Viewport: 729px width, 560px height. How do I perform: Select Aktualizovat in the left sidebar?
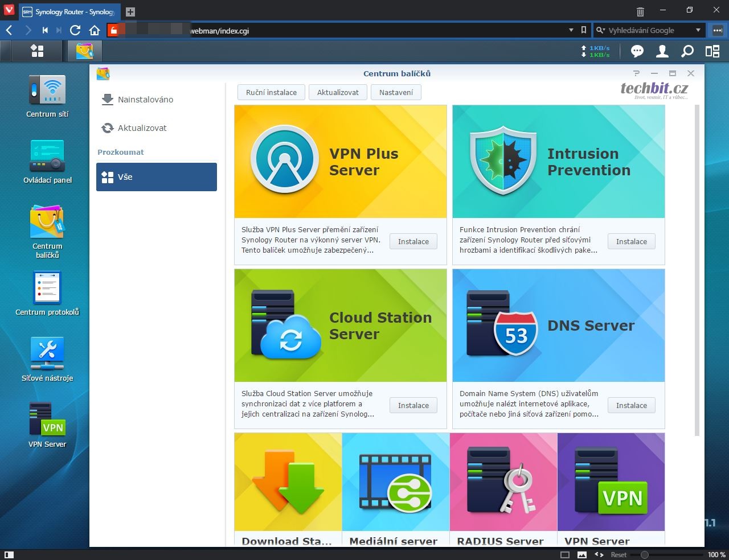pyautogui.click(x=142, y=128)
